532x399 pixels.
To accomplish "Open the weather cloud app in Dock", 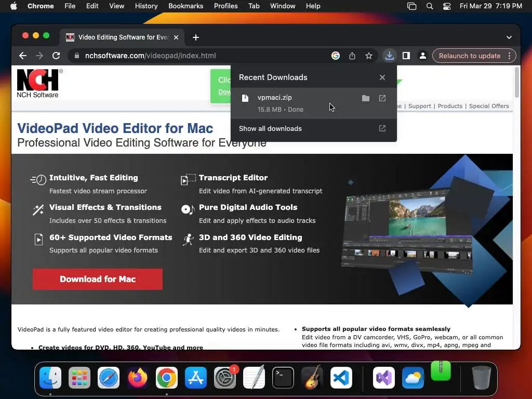I will coord(413,378).
